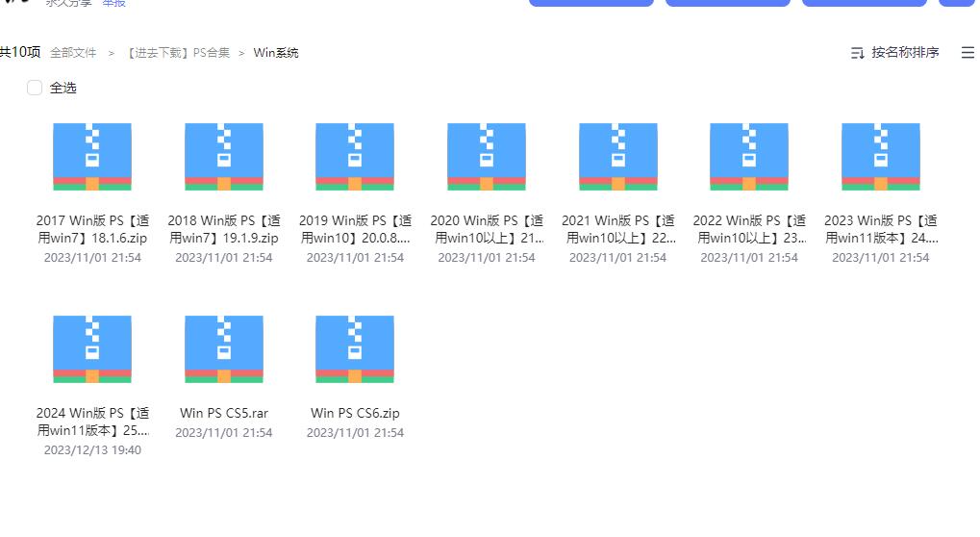
Task: Go to 全部文件 in the breadcrumb
Action: point(73,53)
